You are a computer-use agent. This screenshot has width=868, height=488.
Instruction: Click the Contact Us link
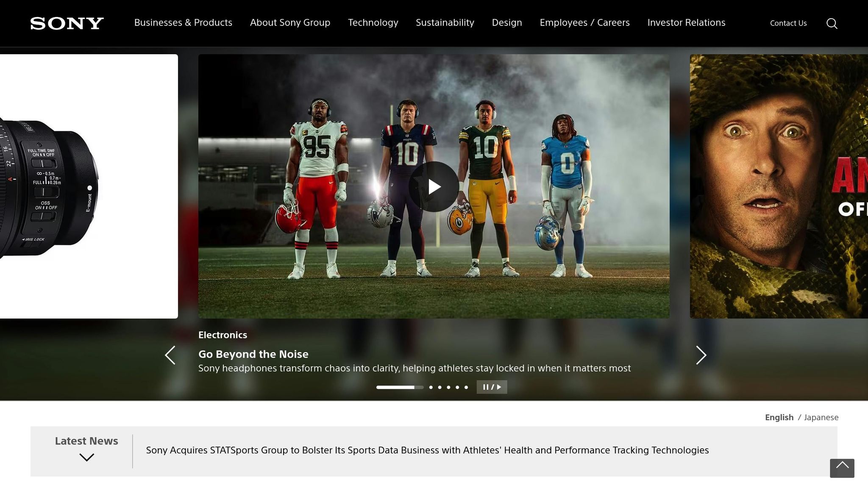788,23
